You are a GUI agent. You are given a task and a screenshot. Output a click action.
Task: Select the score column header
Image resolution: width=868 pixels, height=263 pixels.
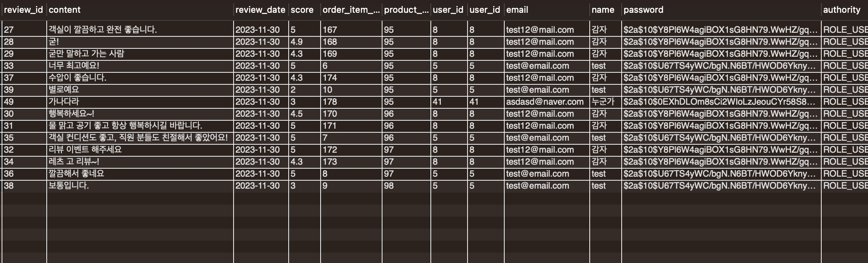(305, 10)
